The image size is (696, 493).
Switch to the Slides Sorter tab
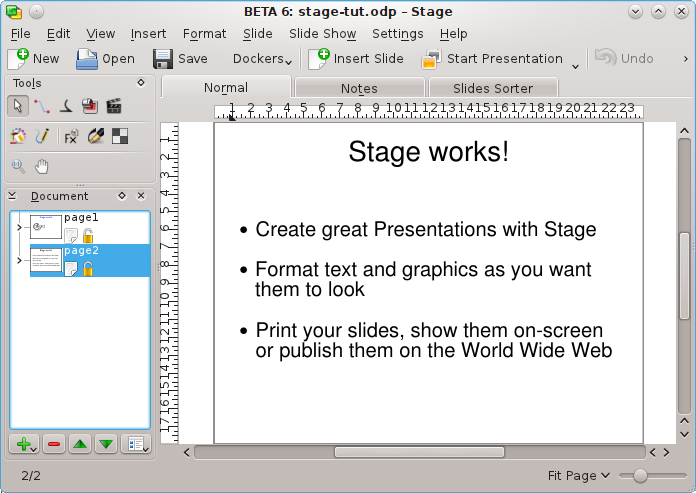[x=493, y=89]
